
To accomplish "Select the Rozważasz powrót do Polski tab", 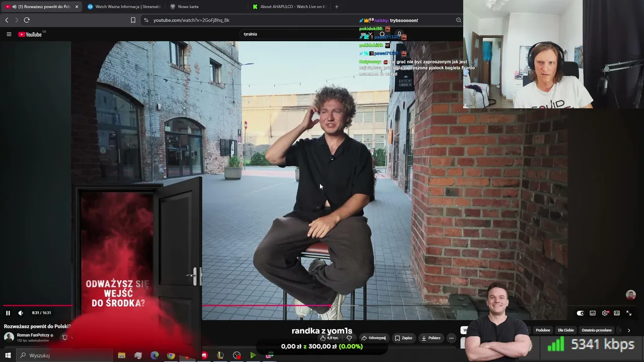I will click(x=40, y=7).
